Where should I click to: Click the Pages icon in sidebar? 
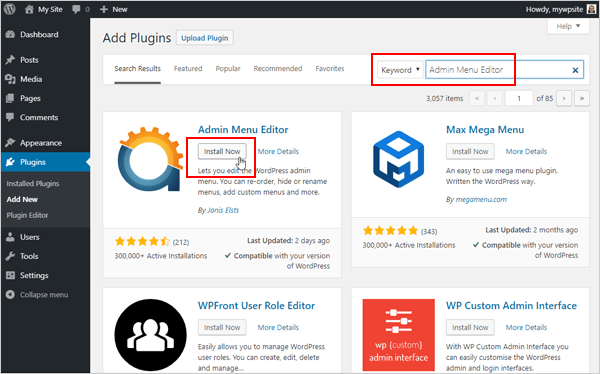(10, 98)
